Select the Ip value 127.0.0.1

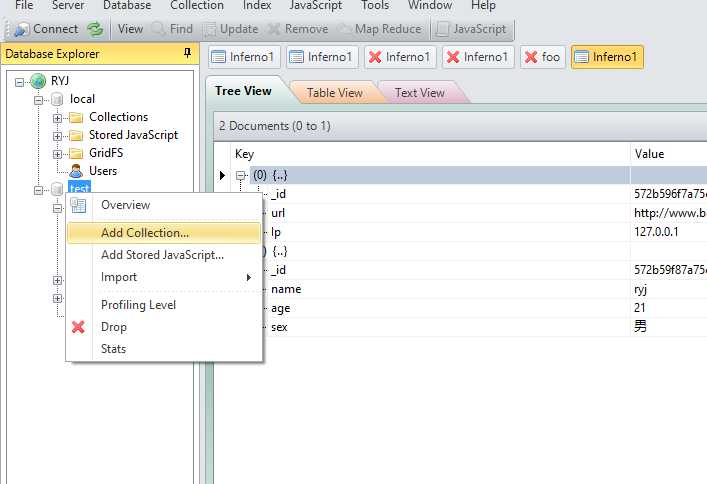pos(656,232)
